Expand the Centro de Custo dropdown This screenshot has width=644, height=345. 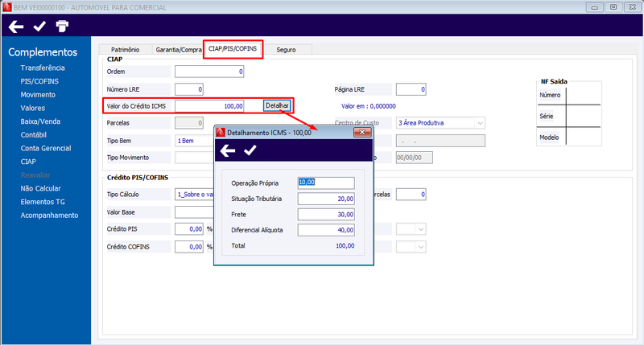click(x=480, y=123)
